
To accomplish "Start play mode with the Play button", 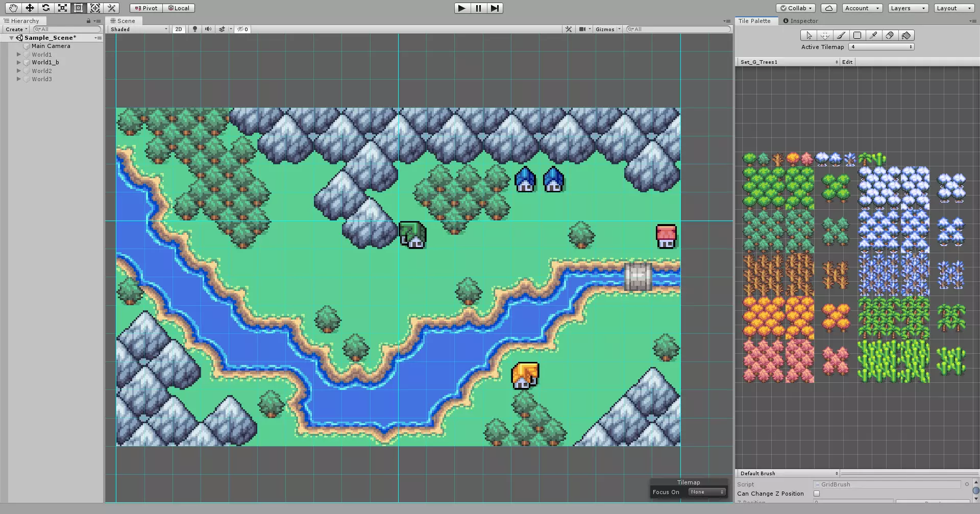I will 462,8.
